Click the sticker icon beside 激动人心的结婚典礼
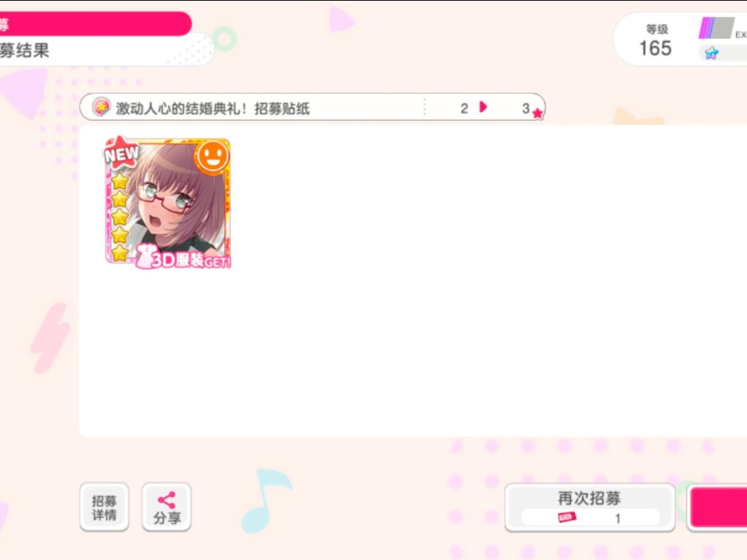 click(x=101, y=107)
